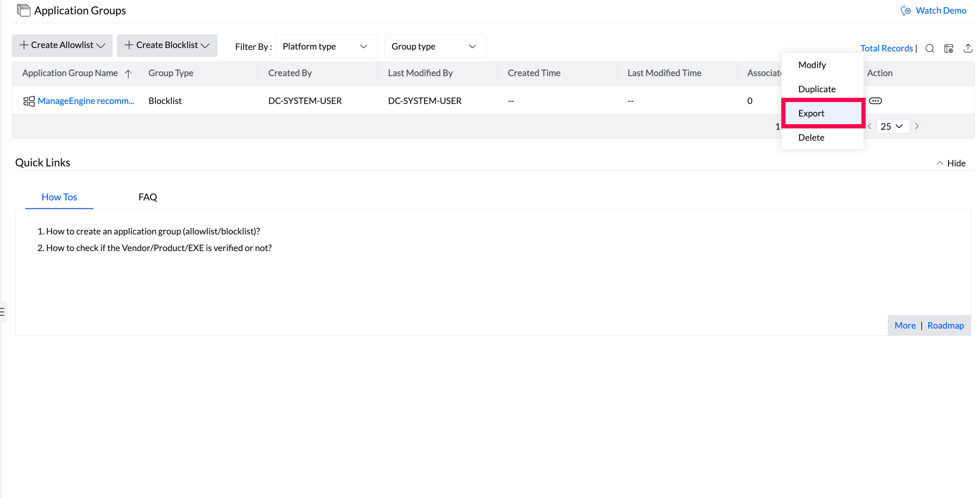
Task: Click the Windows platform icon in row
Action: 29,101
